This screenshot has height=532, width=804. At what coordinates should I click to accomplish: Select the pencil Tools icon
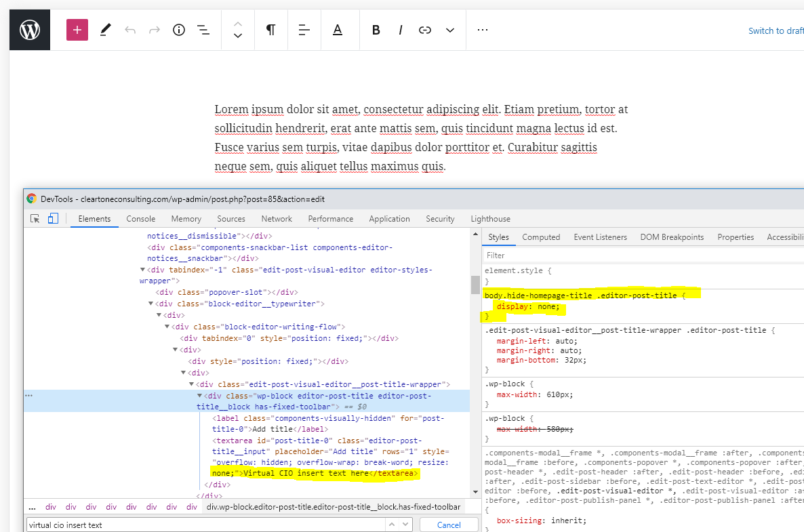point(105,30)
